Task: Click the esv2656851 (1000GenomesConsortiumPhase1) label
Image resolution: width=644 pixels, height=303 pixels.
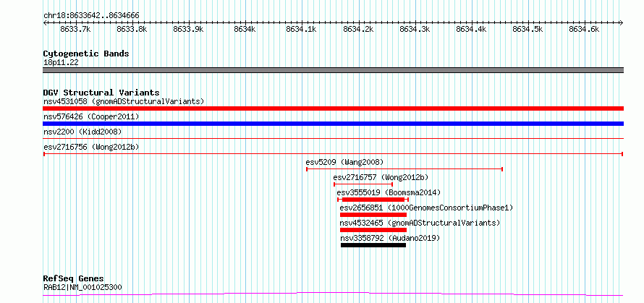Action: click(x=426, y=208)
